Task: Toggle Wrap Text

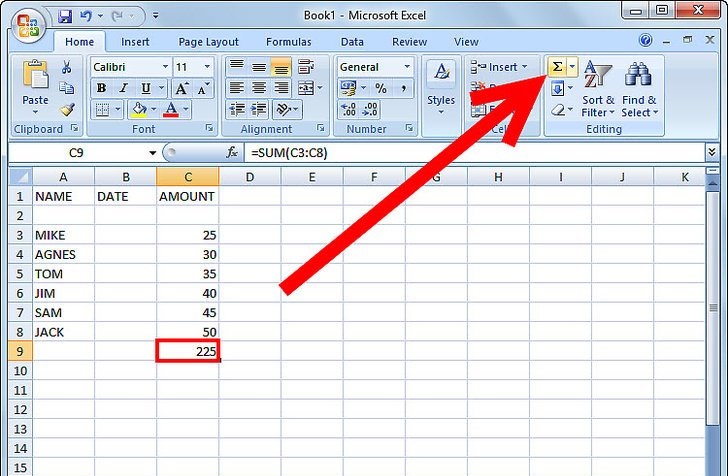Action: (306, 67)
